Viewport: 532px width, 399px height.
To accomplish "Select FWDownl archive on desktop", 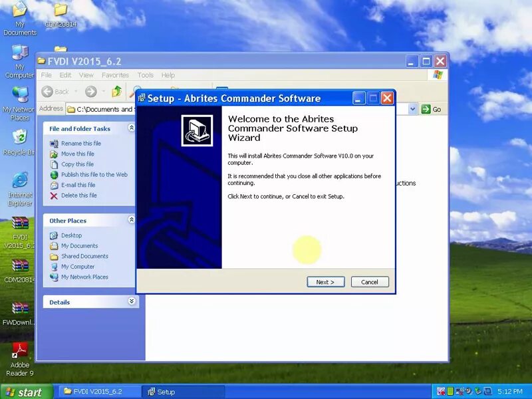I will 19,314.
